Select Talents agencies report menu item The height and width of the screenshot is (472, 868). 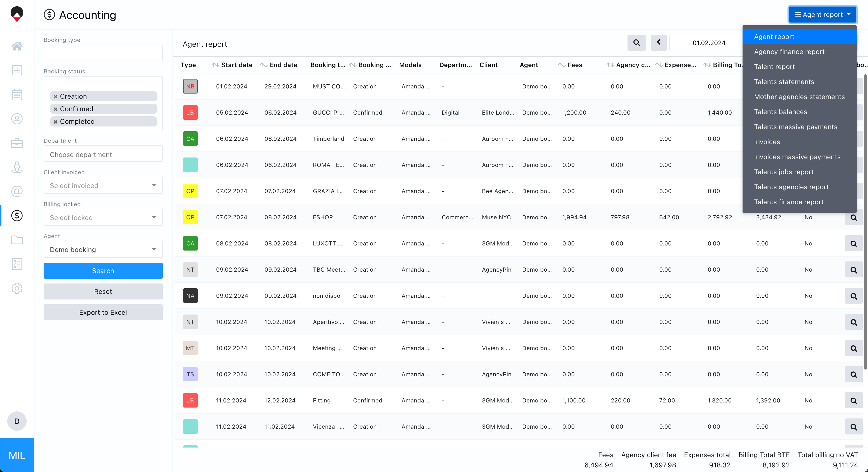point(799,187)
